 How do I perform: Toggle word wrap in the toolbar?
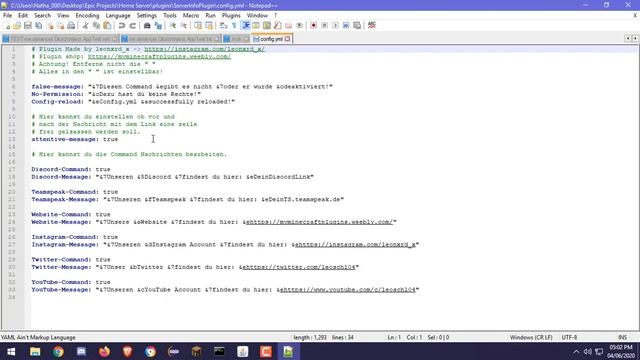pyautogui.click(x=223, y=25)
